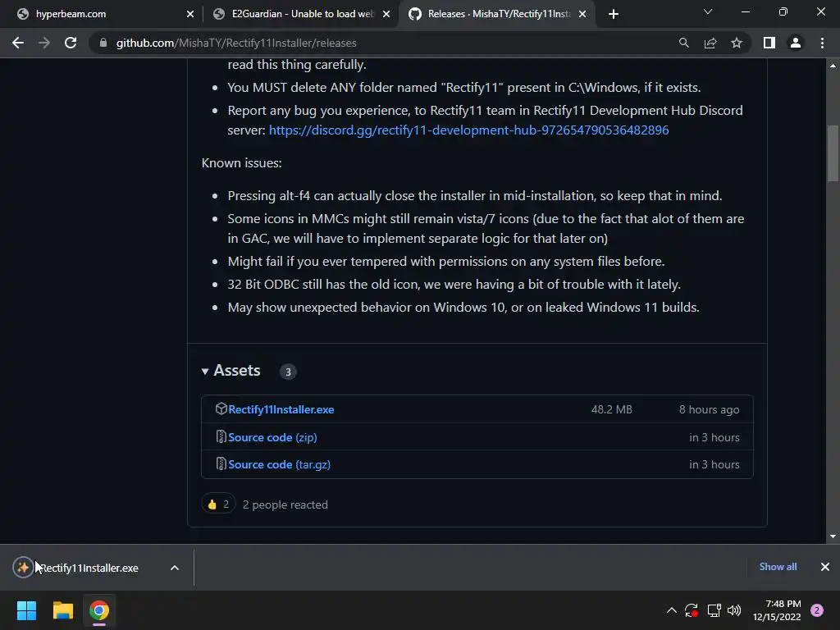Download Source code (tar.gz)

[x=279, y=464]
